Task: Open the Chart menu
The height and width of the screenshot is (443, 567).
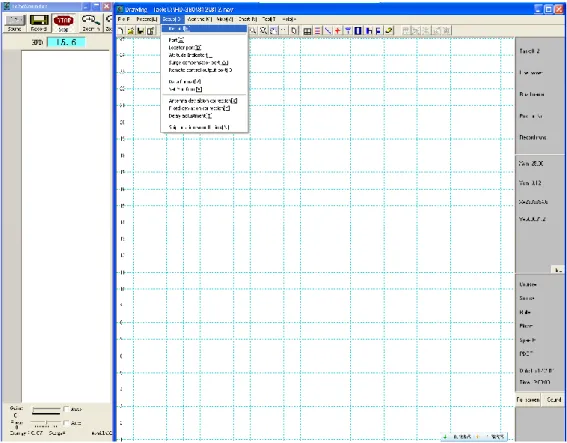Action: click(x=248, y=19)
